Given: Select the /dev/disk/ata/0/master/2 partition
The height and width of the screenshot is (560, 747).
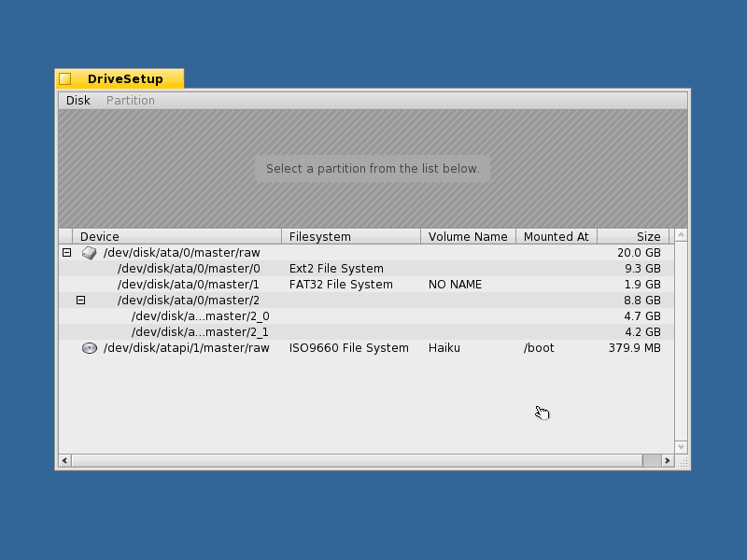Looking at the screenshot, I should [x=366, y=301].
